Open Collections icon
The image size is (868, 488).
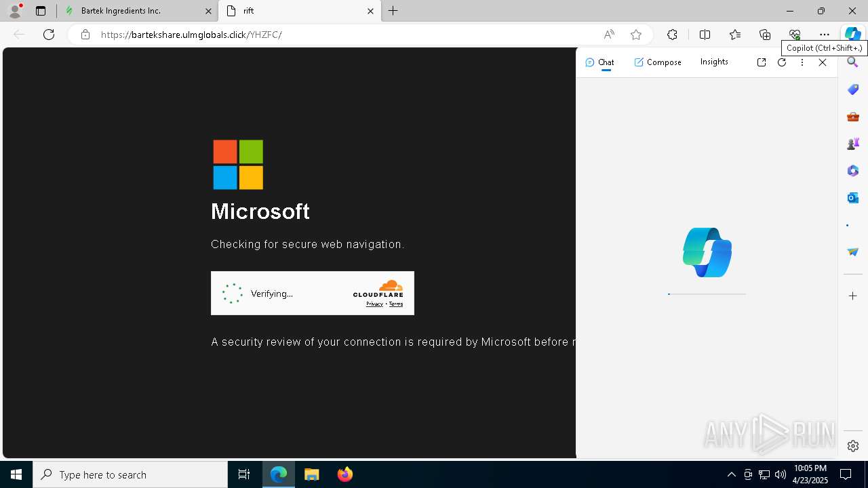point(765,35)
